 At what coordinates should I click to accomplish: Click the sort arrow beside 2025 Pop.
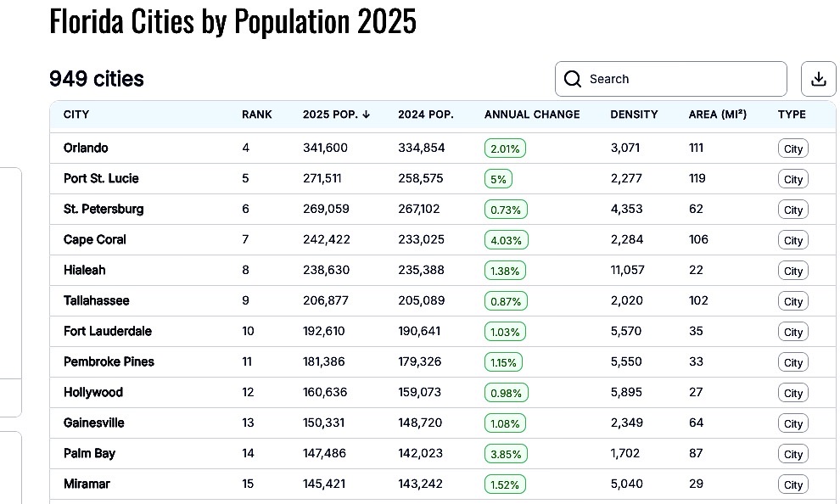tap(366, 115)
